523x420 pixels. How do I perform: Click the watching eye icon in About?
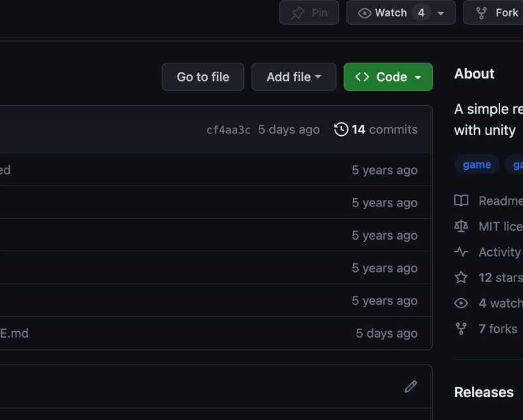tap(462, 303)
